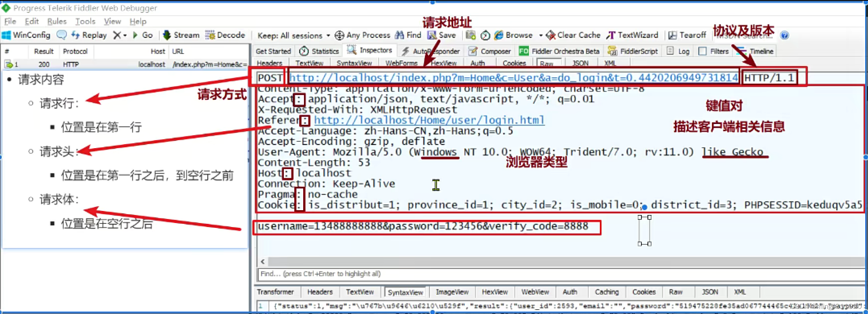Click the comment speech bubble icon
The width and height of the screenshot is (868, 314).
pyautogui.click(x=62, y=35)
